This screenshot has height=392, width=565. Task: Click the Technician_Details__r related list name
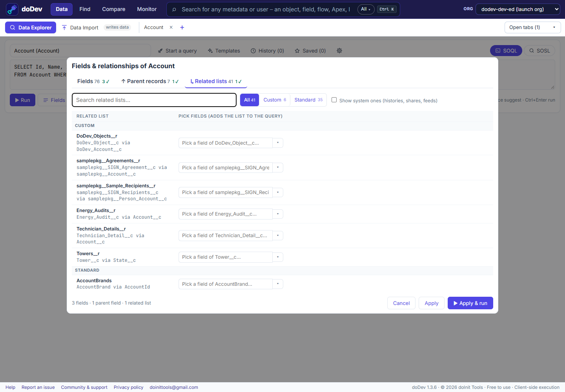101,229
